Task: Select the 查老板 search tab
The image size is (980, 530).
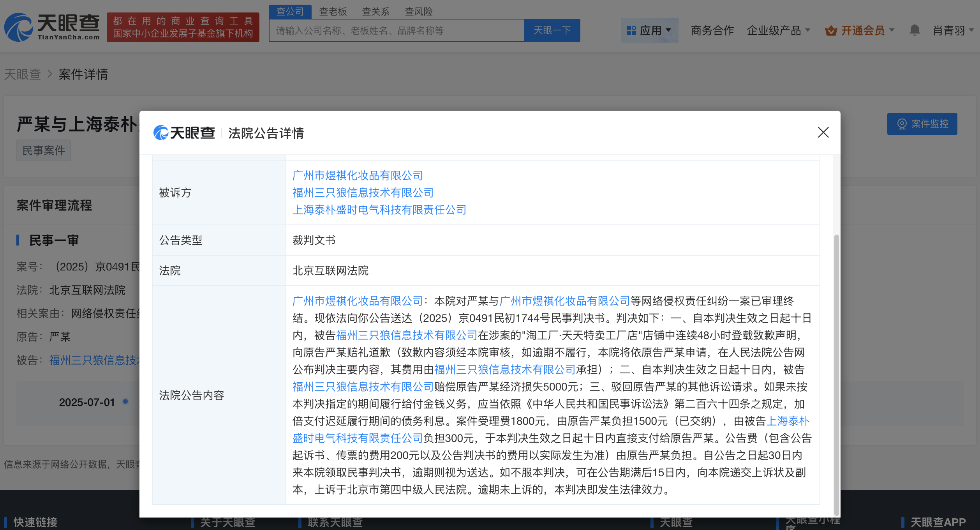Action: 333,12
